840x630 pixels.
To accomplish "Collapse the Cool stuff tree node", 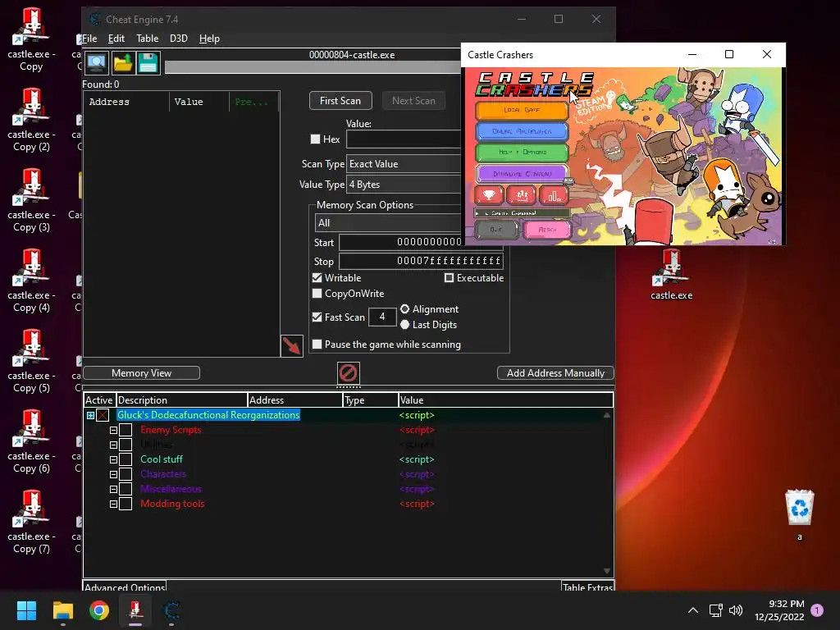I will tap(113, 459).
